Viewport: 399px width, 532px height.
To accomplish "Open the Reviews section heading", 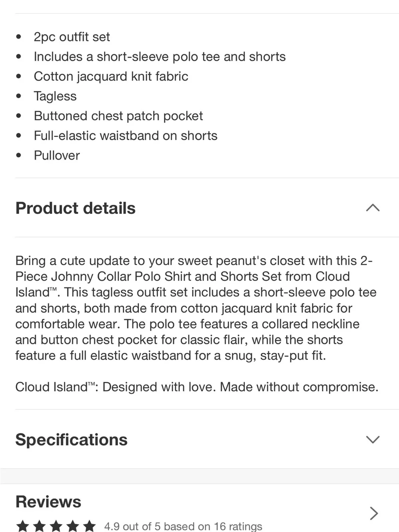I will tap(48, 502).
